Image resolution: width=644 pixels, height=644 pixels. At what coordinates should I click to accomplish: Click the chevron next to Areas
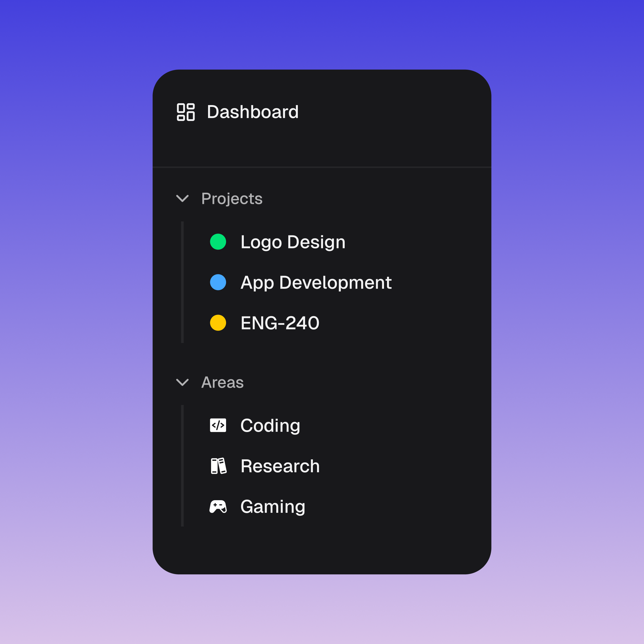point(183,383)
